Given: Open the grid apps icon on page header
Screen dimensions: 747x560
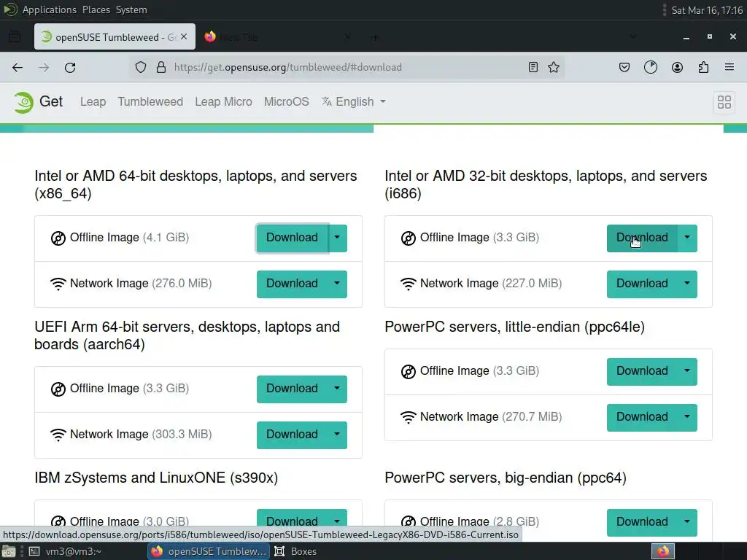Looking at the screenshot, I should pos(724,102).
